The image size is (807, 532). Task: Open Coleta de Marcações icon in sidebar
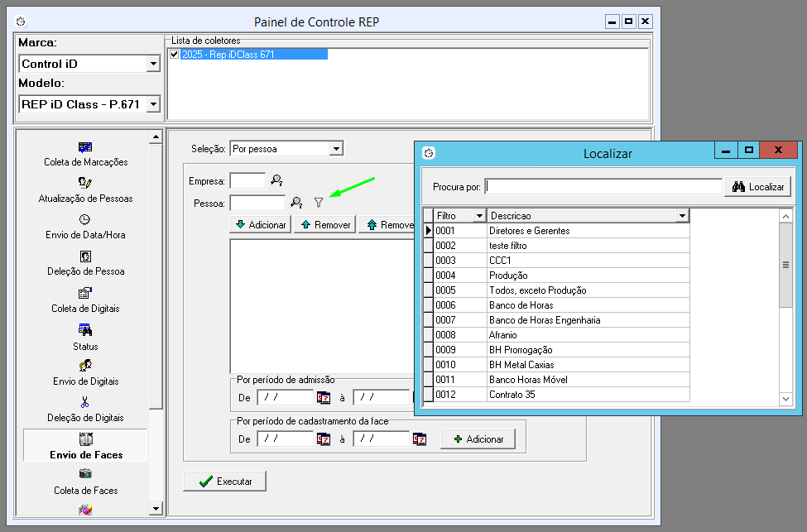(x=85, y=147)
